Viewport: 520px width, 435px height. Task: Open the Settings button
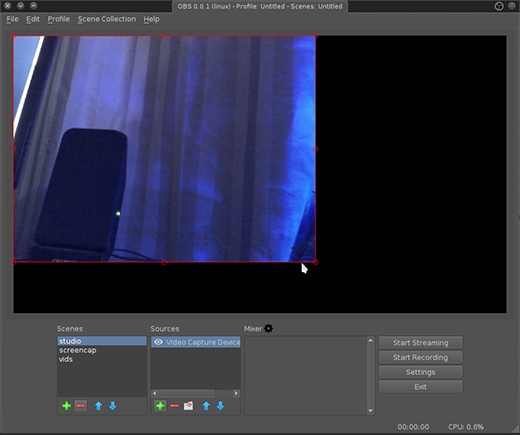pyautogui.click(x=421, y=372)
